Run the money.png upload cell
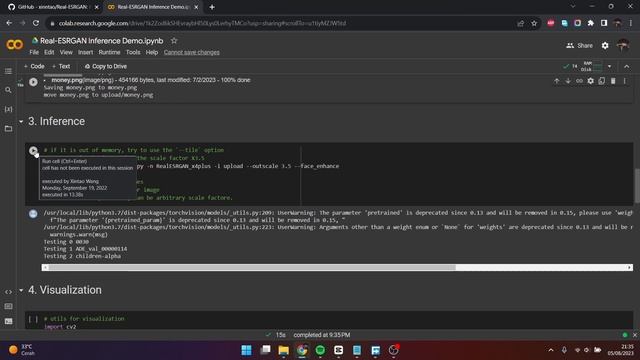The height and width of the screenshot is (360, 640). point(33,82)
